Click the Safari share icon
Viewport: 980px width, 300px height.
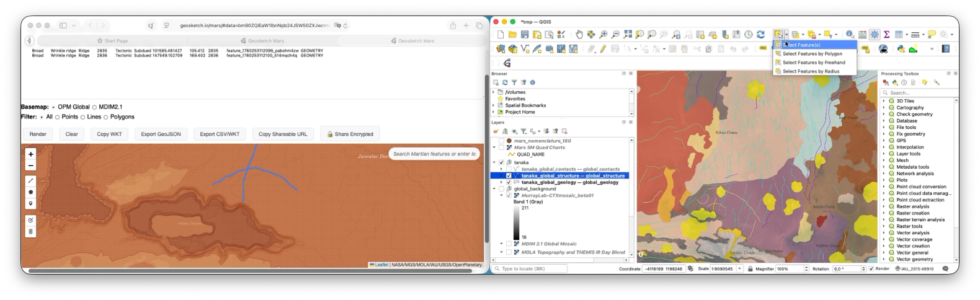coord(453,25)
